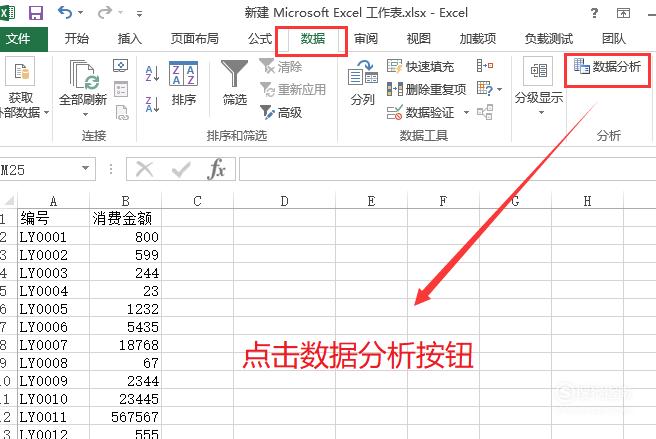Select cell containing value 18768

click(126, 345)
